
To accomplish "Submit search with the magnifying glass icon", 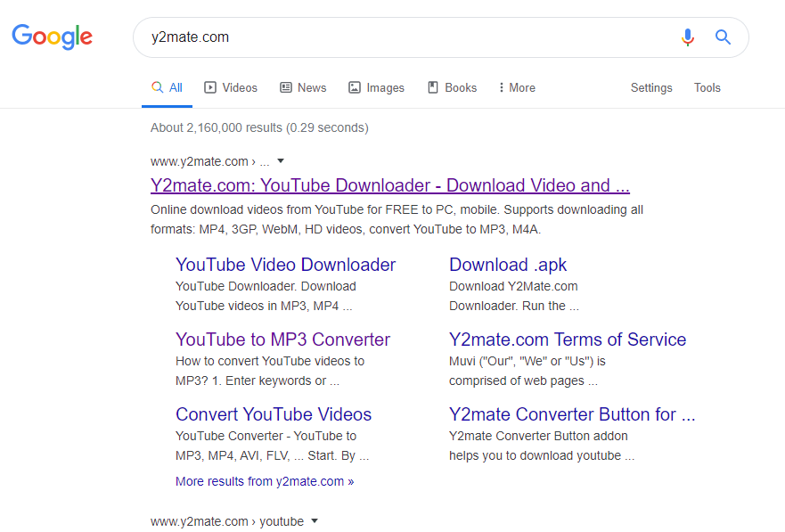I will click(723, 37).
